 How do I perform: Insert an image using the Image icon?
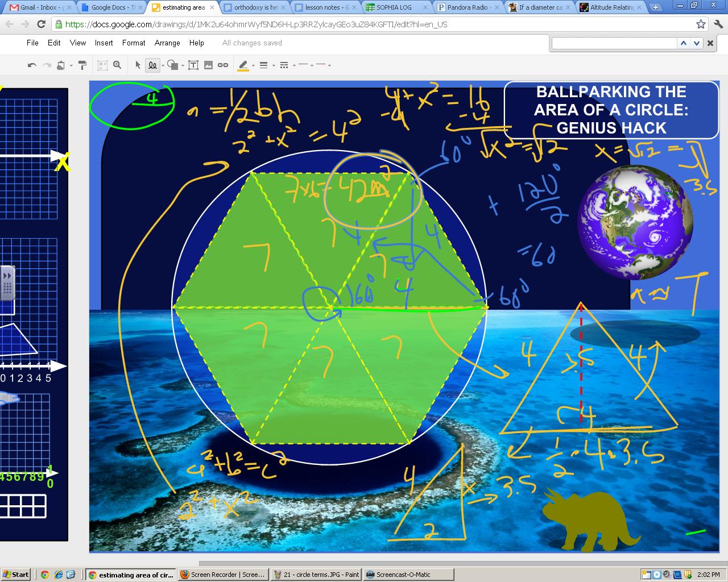click(208, 65)
